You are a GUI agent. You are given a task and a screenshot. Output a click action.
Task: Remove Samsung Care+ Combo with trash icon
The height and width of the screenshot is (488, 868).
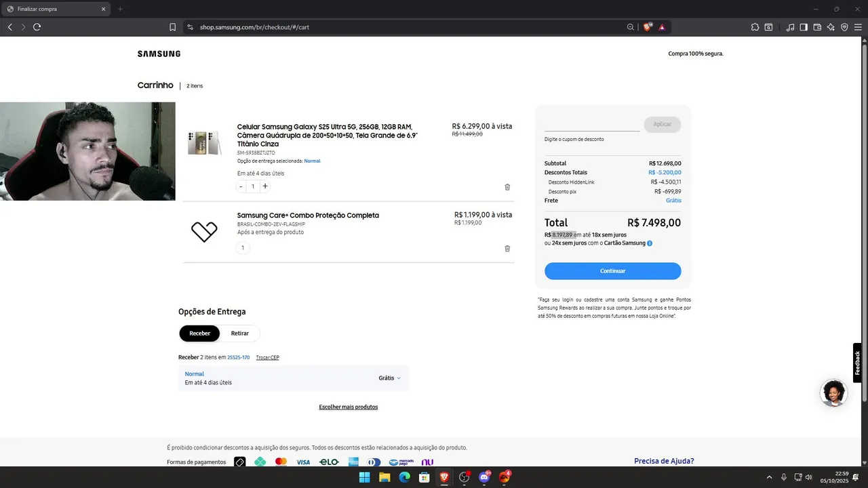click(x=507, y=249)
